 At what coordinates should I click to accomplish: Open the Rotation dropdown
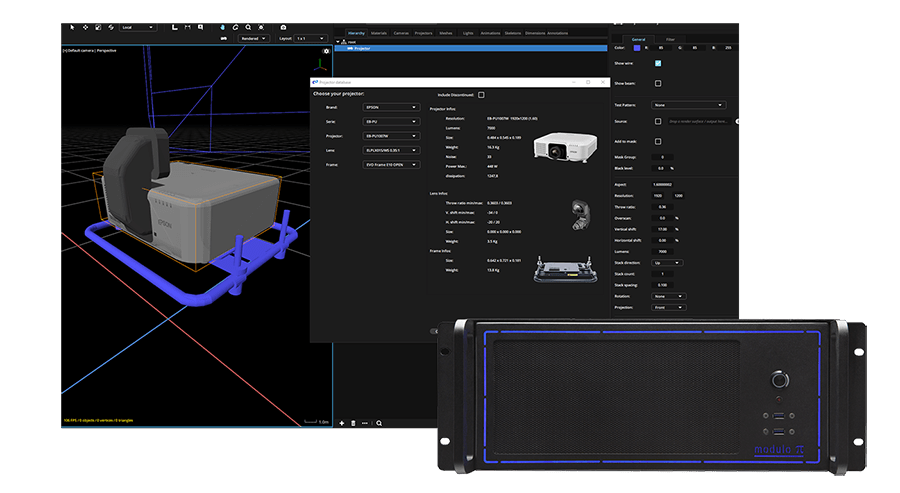(x=669, y=296)
